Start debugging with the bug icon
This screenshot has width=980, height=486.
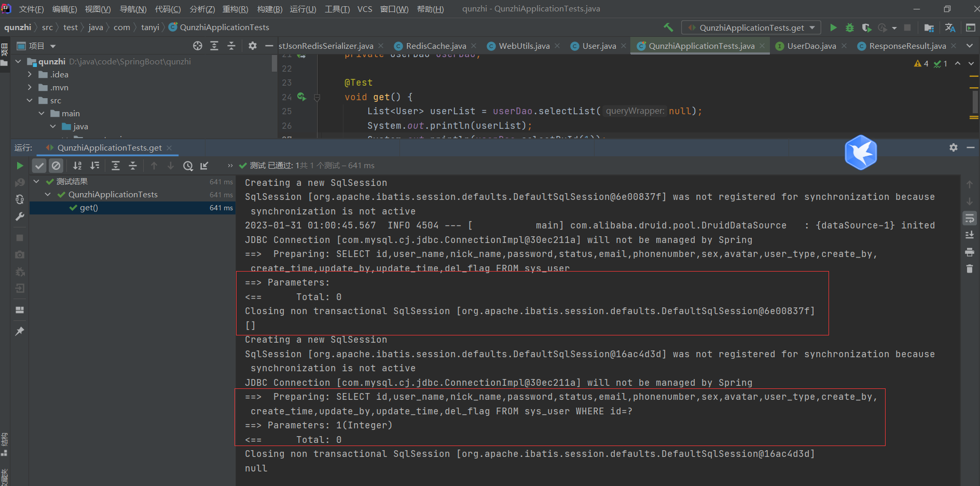point(849,28)
